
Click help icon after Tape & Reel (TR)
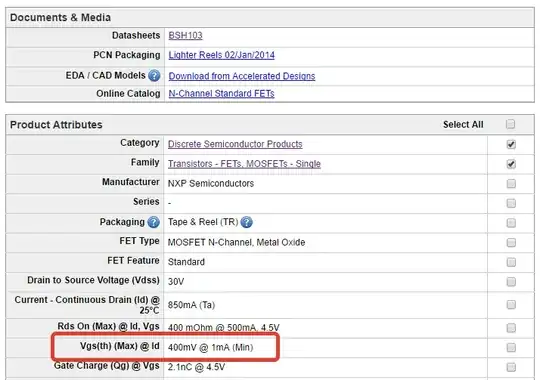246,222
